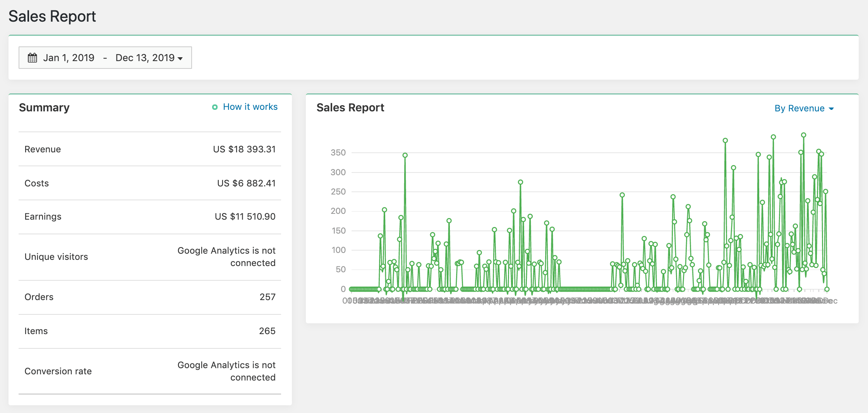
Task: Click the main Sales Report page heading
Action: (52, 16)
